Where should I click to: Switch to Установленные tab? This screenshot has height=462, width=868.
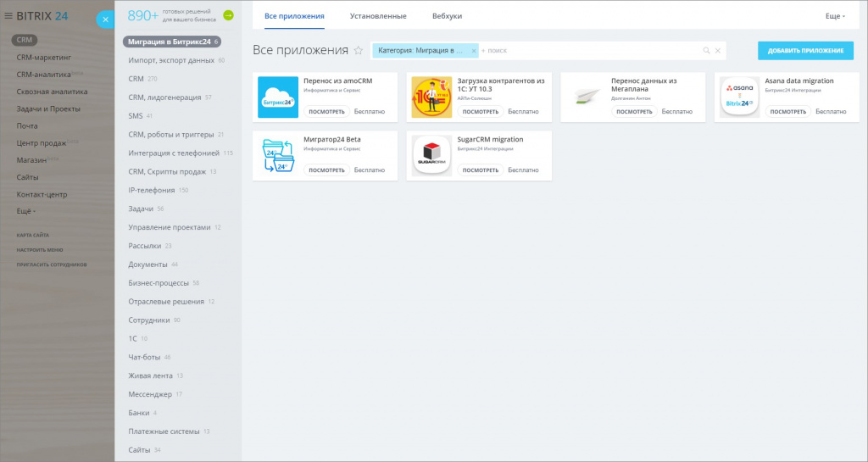click(378, 16)
